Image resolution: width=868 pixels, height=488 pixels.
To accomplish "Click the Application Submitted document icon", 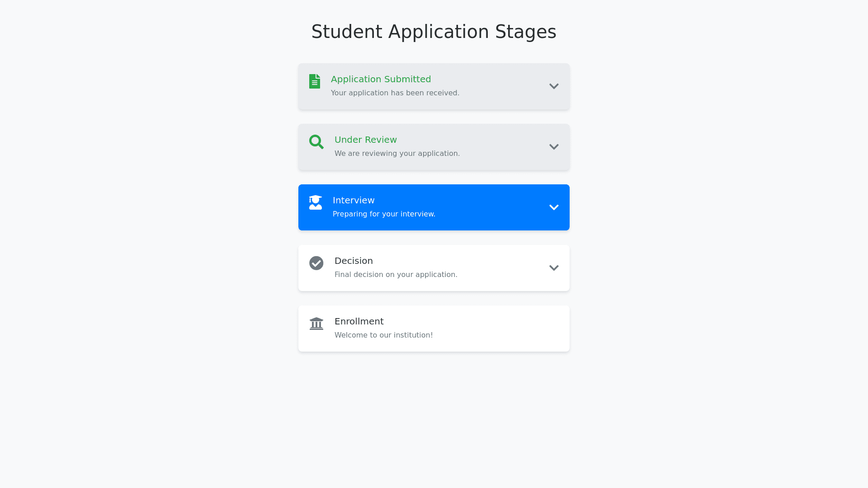I will (315, 81).
